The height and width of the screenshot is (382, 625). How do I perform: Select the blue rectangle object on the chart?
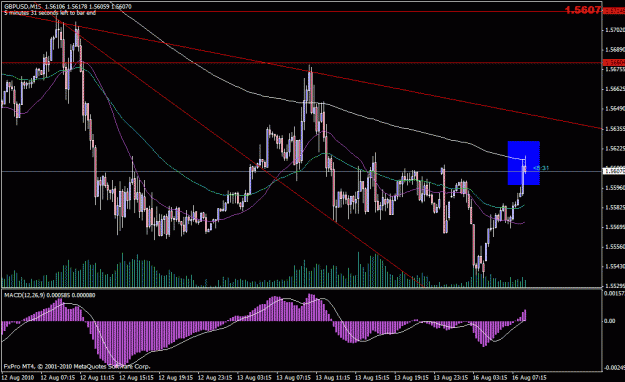click(x=523, y=163)
